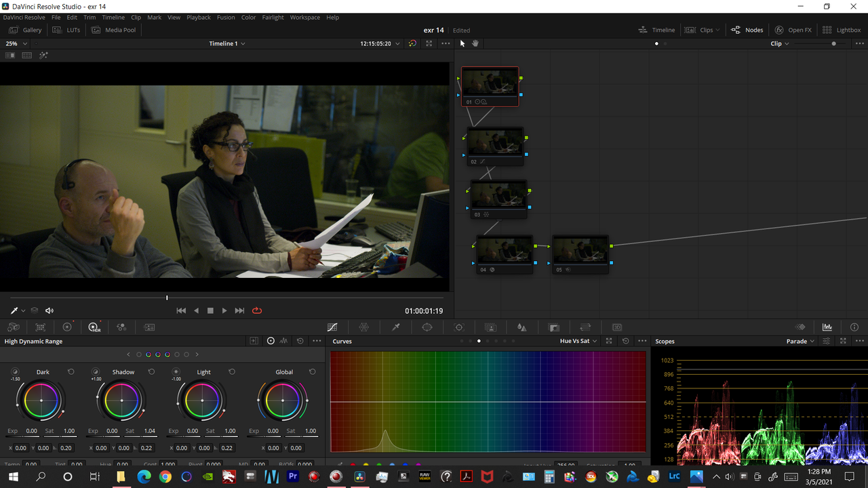Open the Blur palette
This screenshot has width=868, height=488.
click(x=521, y=327)
